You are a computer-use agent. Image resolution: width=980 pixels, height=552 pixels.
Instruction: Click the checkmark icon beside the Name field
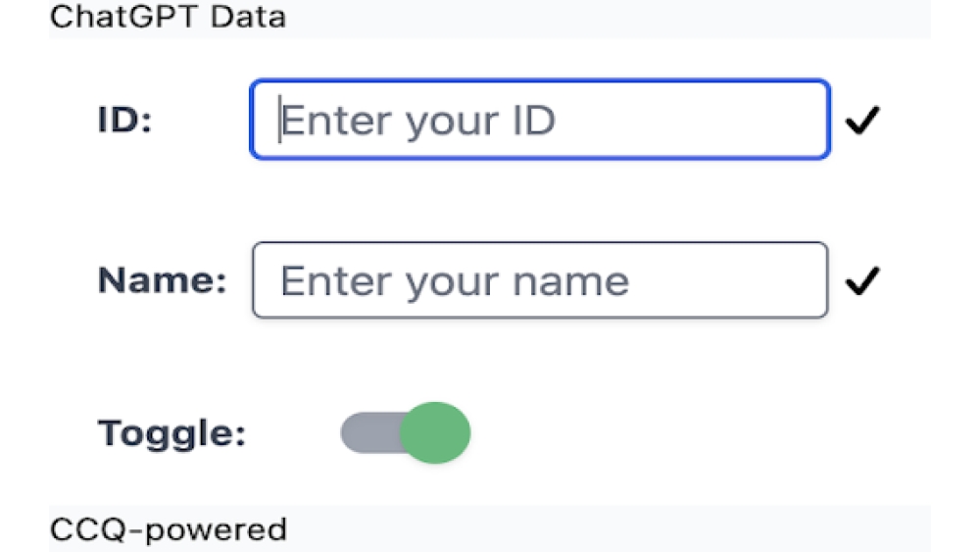[x=863, y=281]
